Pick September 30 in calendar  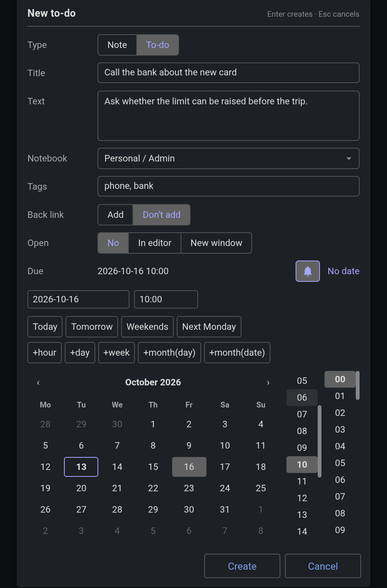[117, 424]
